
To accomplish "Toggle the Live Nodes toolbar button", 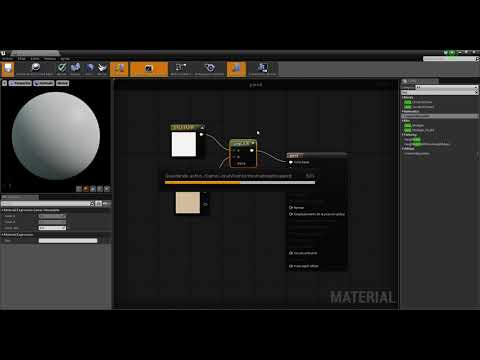I will pyautogui.click(x=181, y=69).
